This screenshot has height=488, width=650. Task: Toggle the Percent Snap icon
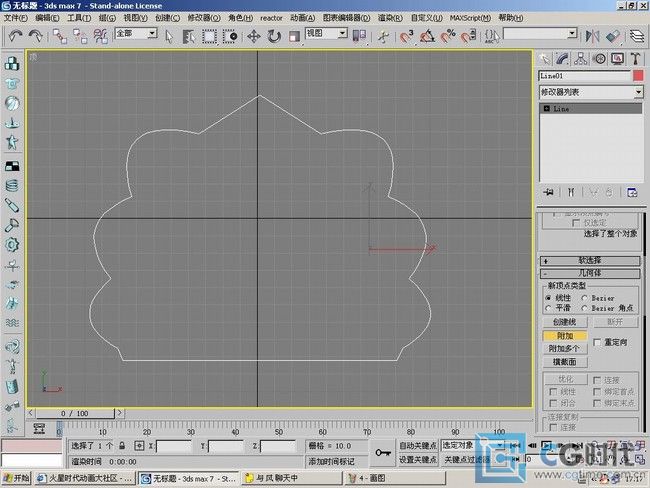448,36
